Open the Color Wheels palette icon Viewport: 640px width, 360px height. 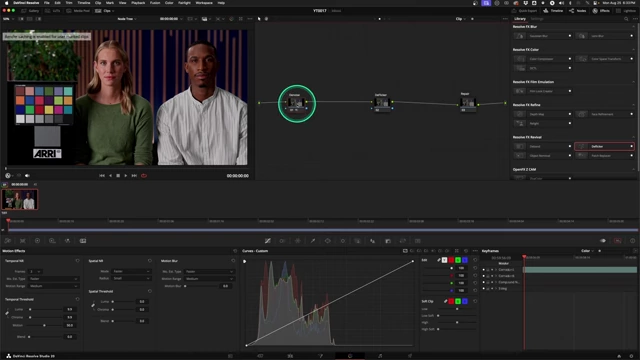click(38, 241)
